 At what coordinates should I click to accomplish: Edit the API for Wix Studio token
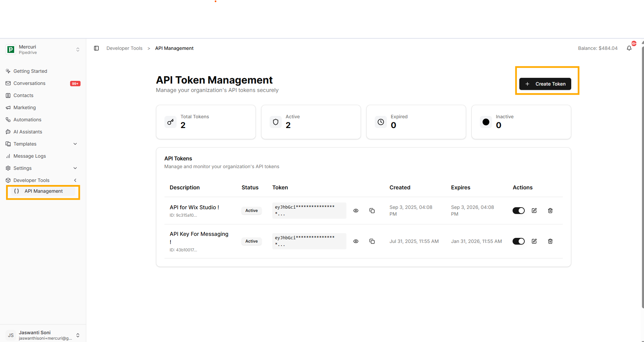(x=534, y=211)
